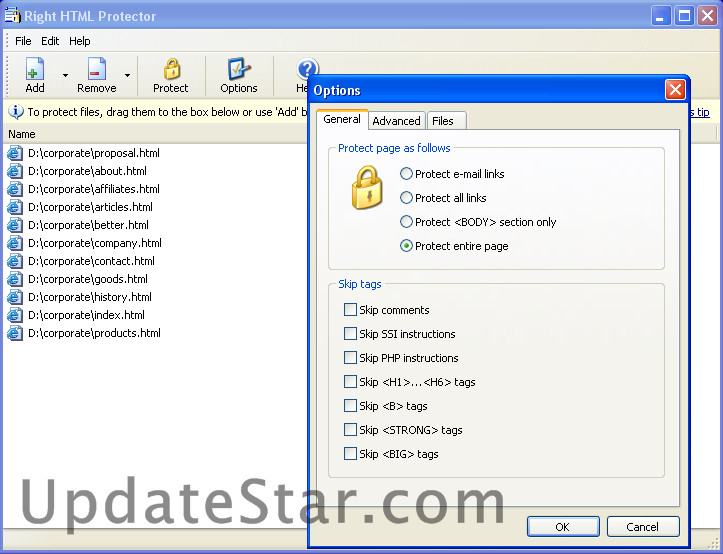Image resolution: width=723 pixels, height=554 pixels.
Task: Click the icon beside goods.html
Action: coord(15,279)
